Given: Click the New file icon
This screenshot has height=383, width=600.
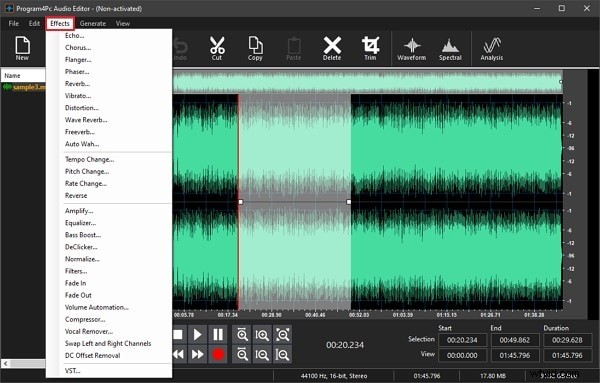Looking at the screenshot, I should (x=22, y=48).
